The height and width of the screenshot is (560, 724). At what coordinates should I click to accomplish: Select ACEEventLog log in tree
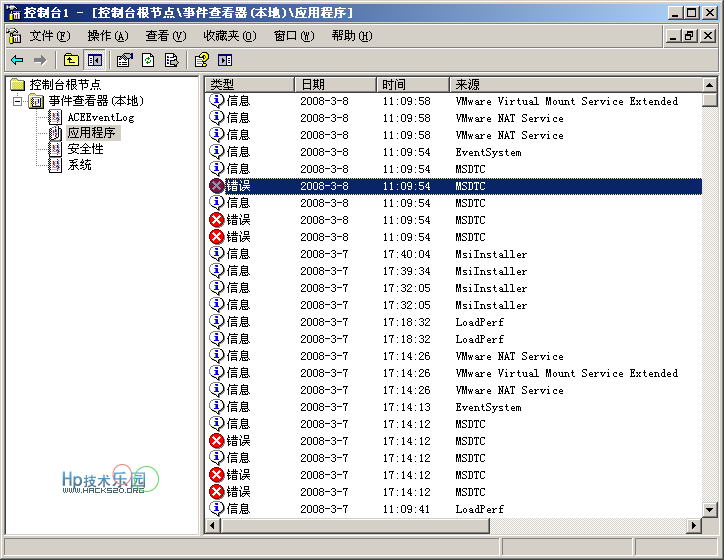click(x=101, y=117)
